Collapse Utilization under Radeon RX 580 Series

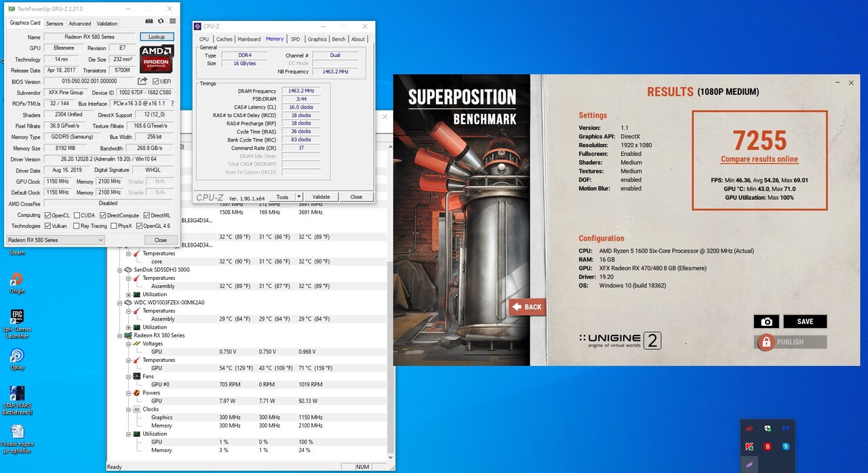(129, 434)
